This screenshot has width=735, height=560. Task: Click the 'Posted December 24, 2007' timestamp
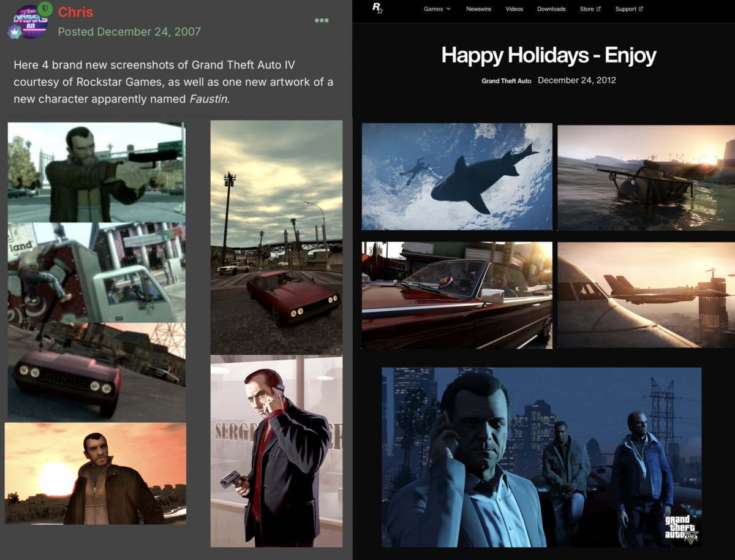pyautogui.click(x=129, y=31)
